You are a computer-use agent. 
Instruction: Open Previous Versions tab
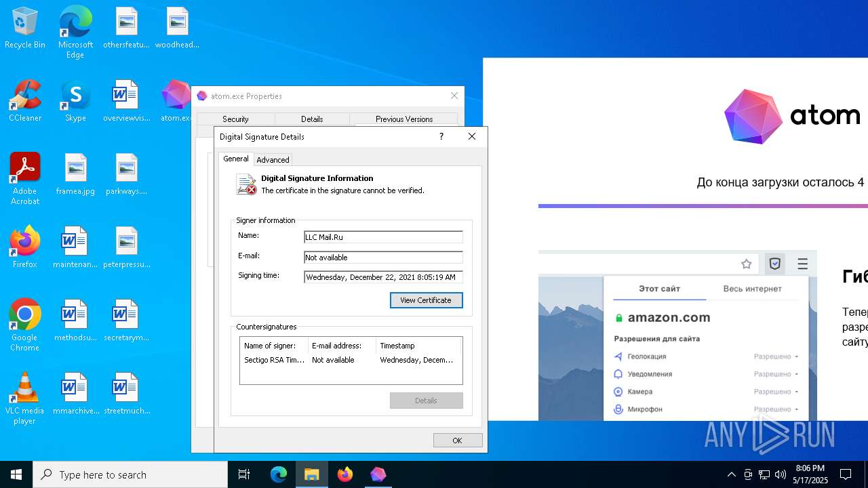coord(404,119)
